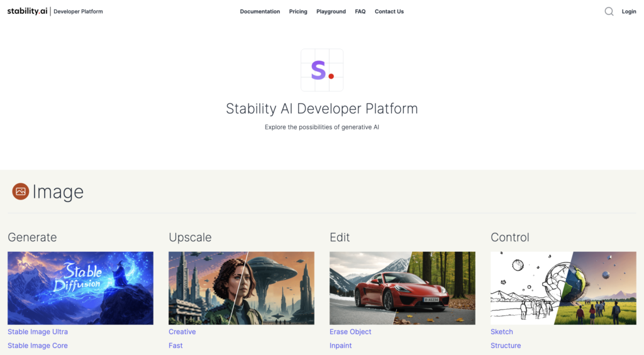The width and height of the screenshot is (644, 355).
Task: Open the Fast upscale link
Action: (x=176, y=346)
